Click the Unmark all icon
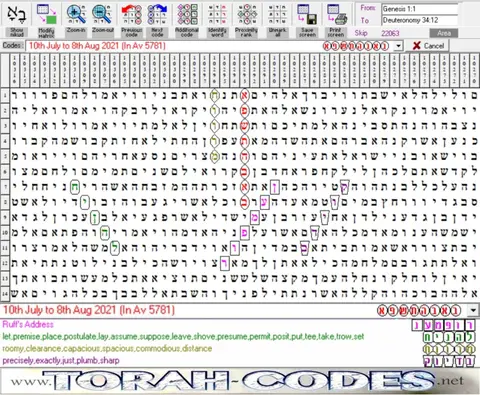 (277, 14)
